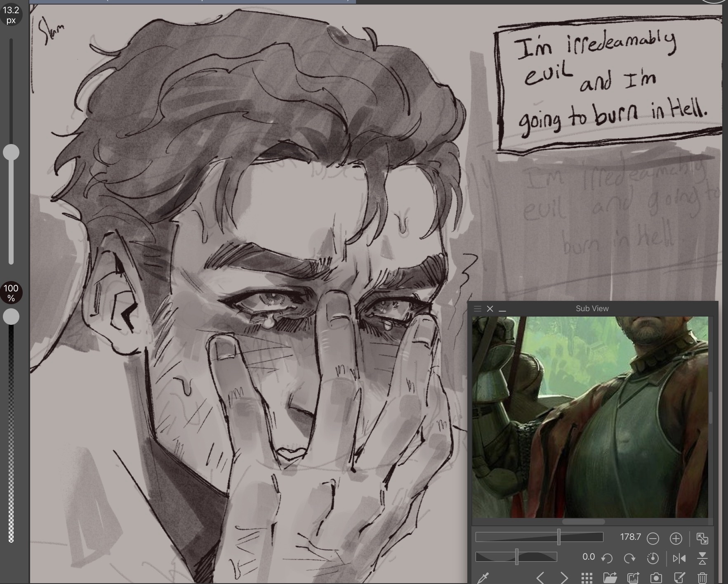Open Sub View image list grid

(587, 578)
